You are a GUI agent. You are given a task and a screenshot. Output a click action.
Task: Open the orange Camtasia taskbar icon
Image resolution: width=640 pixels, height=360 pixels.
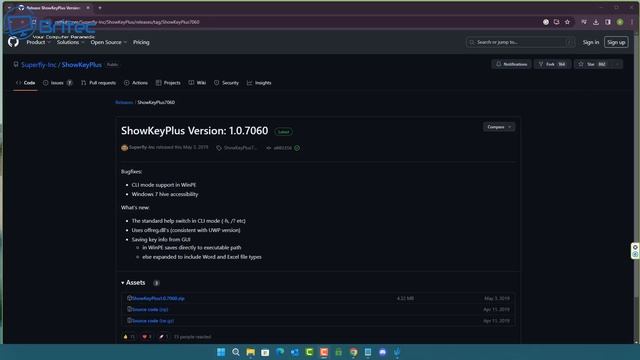324,352
